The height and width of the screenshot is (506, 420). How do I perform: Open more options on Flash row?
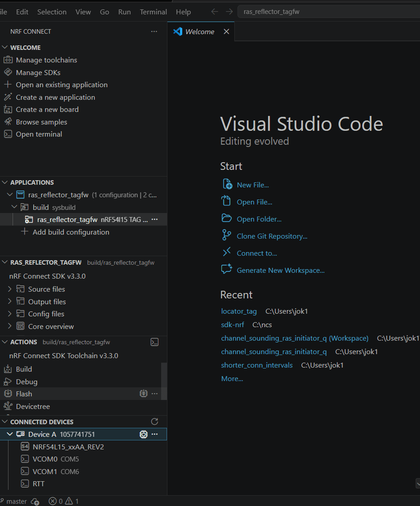pos(155,393)
